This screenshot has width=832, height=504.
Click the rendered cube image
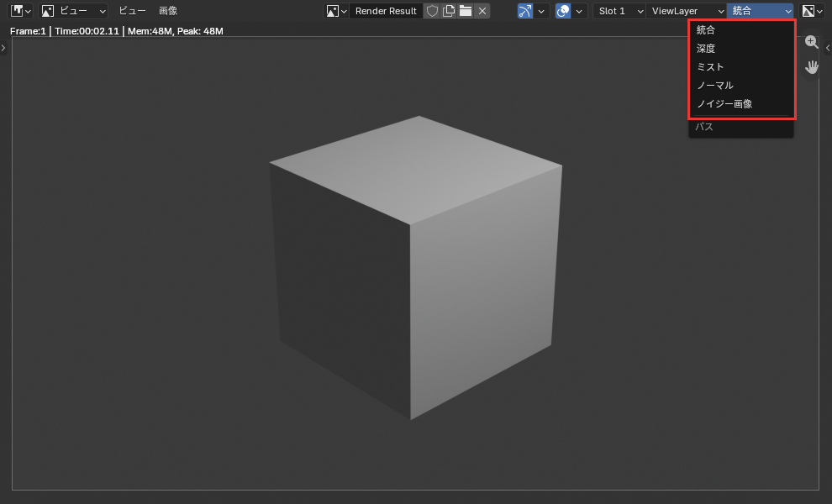tap(415, 267)
